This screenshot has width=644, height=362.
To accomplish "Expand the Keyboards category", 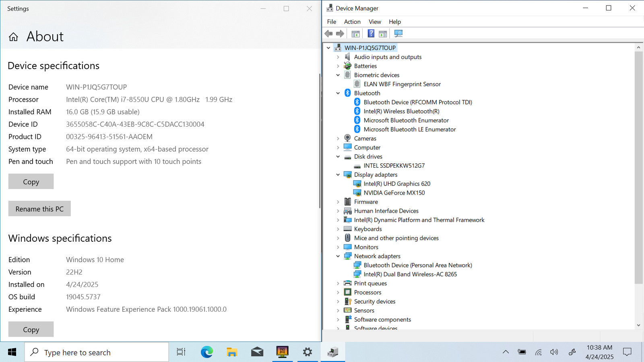I will 338,229.
